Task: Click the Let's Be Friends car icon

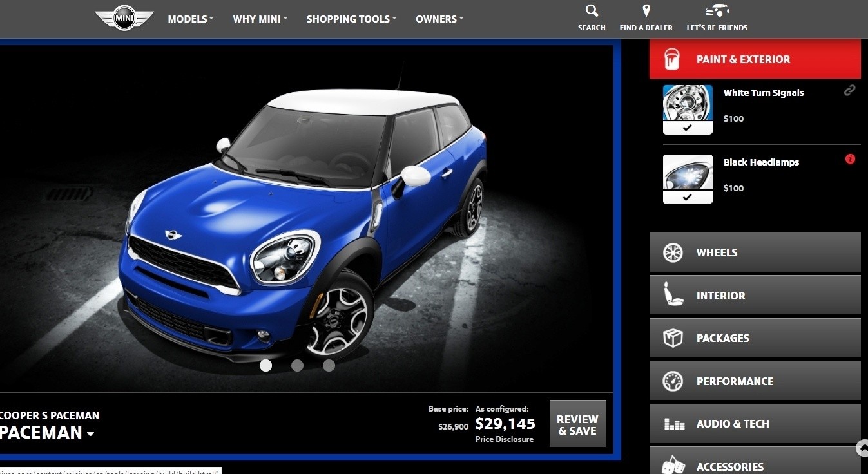Action: pyautogui.click(x=717, y=10)
